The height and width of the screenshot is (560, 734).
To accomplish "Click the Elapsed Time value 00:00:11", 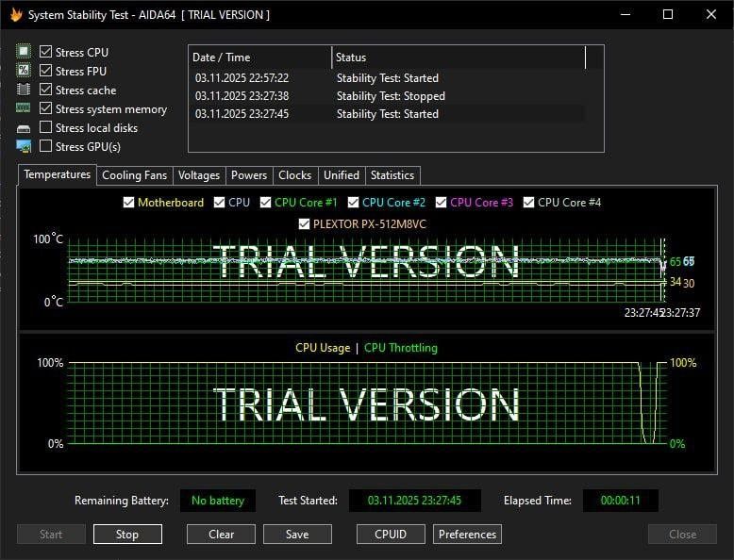I will 620,501.
